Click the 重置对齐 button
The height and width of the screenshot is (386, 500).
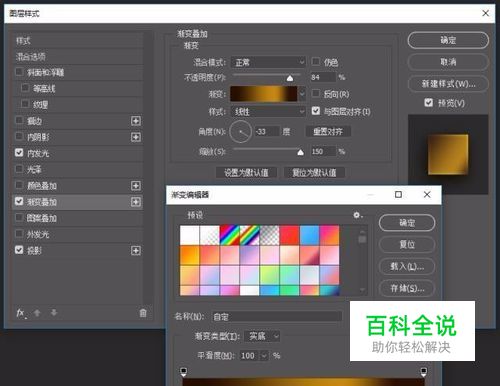coord(328,132)
